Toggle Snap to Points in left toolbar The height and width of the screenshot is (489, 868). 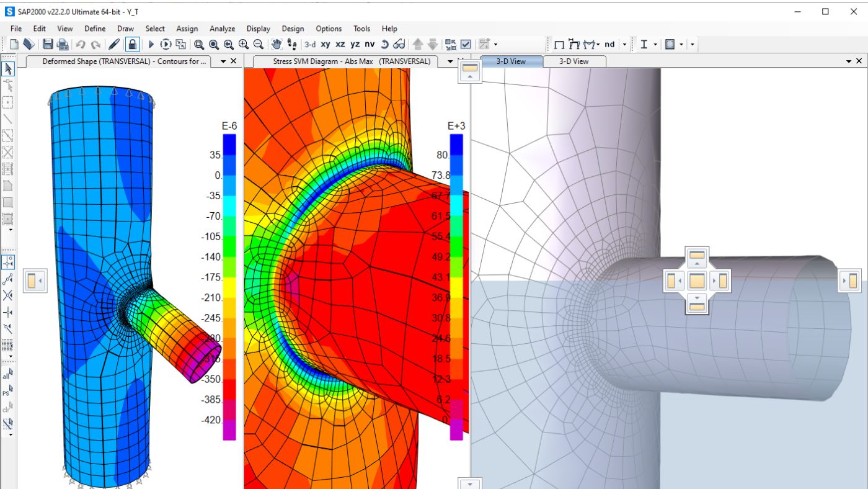click(x=8, y=261)
